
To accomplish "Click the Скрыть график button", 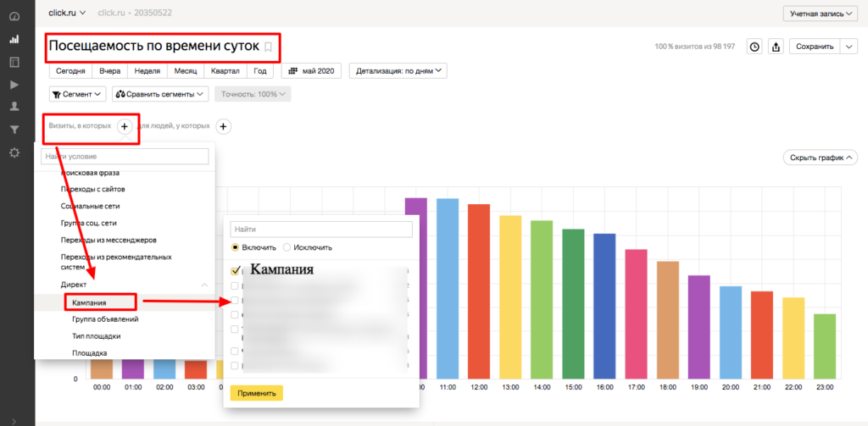I will coord(823,158).
